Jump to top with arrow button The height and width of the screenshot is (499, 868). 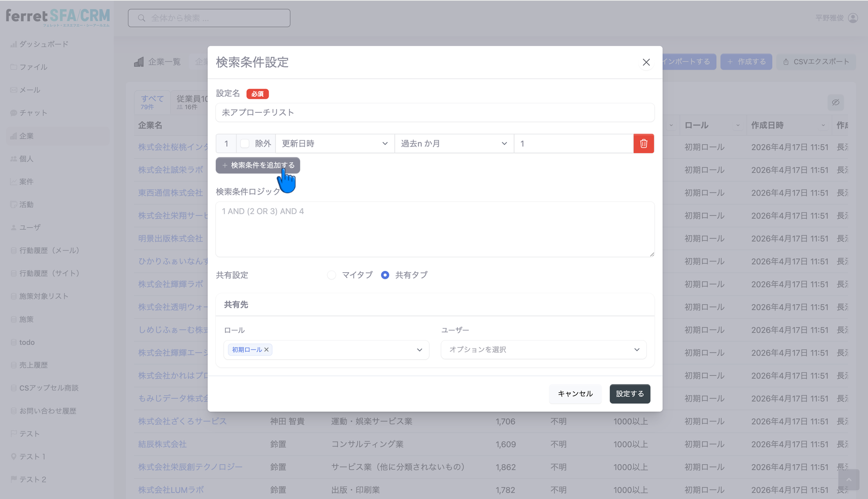(849, 479)
